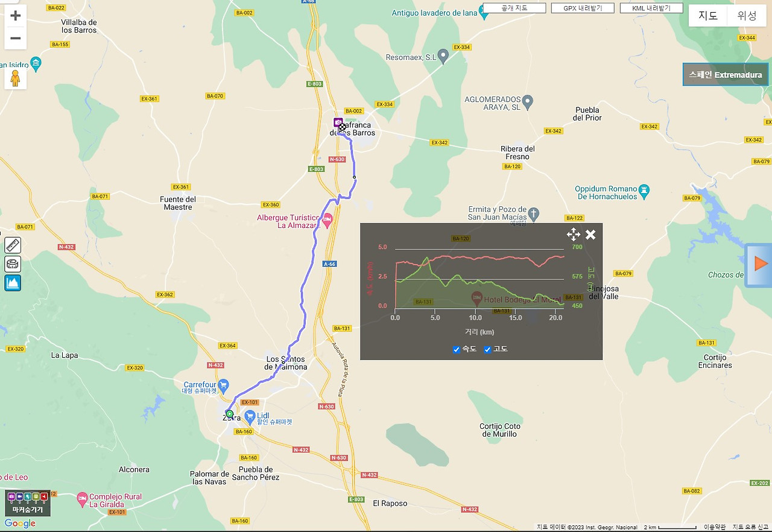Viewport: 772px width, 532px height.
Task: Toggle the elevation profile chart button
Action: click(13, 282)
